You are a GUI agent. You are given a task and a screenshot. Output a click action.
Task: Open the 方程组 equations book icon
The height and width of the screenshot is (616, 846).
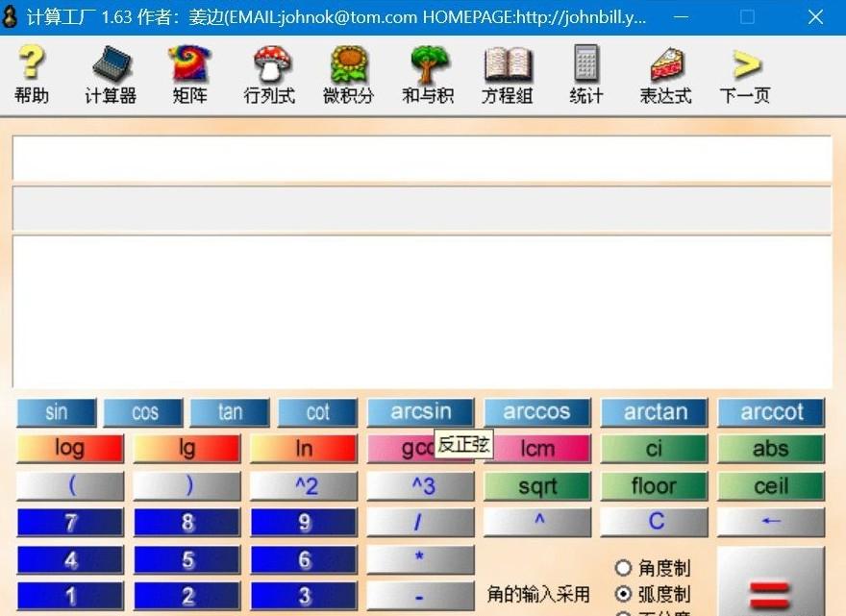(x=507, y=74)
